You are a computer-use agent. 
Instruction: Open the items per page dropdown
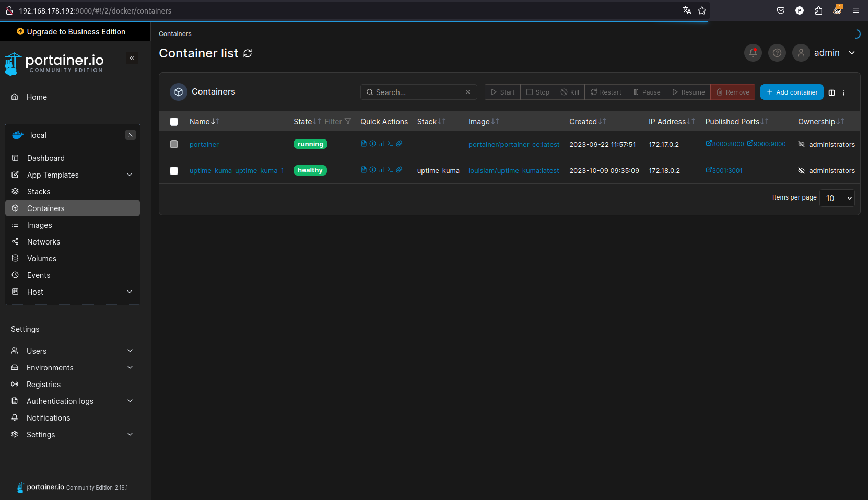pos(837,198)
